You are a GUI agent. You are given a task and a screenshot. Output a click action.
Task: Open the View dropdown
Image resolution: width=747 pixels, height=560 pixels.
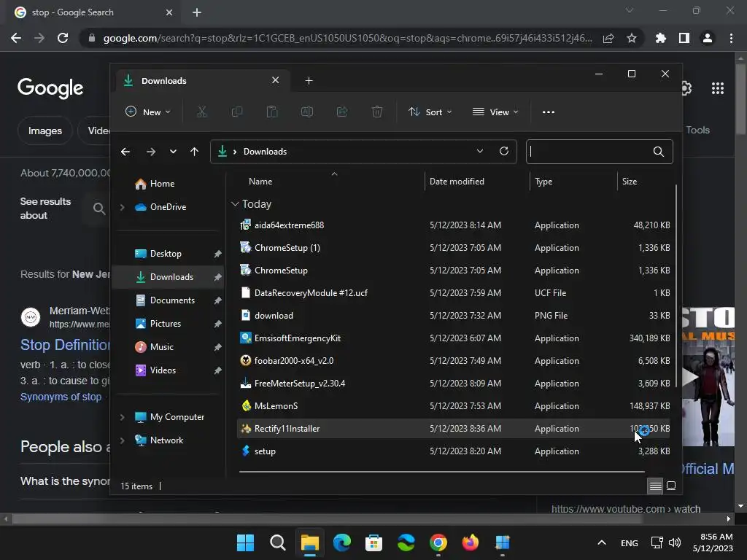pos(495,112)
